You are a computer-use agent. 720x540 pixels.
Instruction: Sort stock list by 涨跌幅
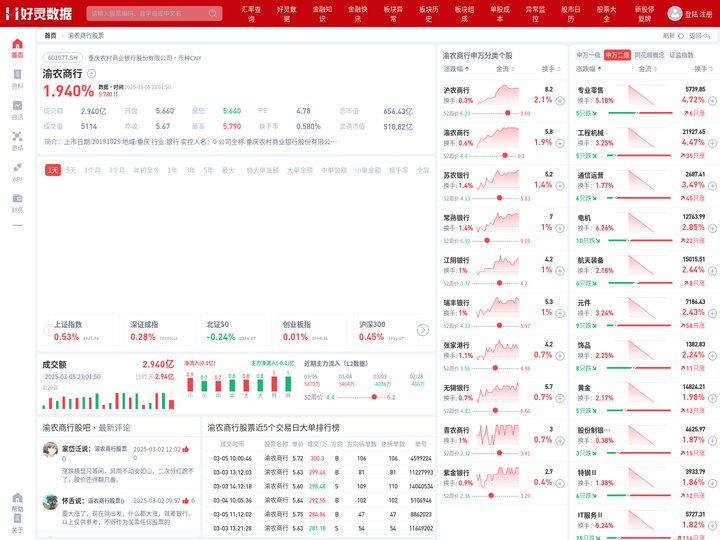[456, 69]
